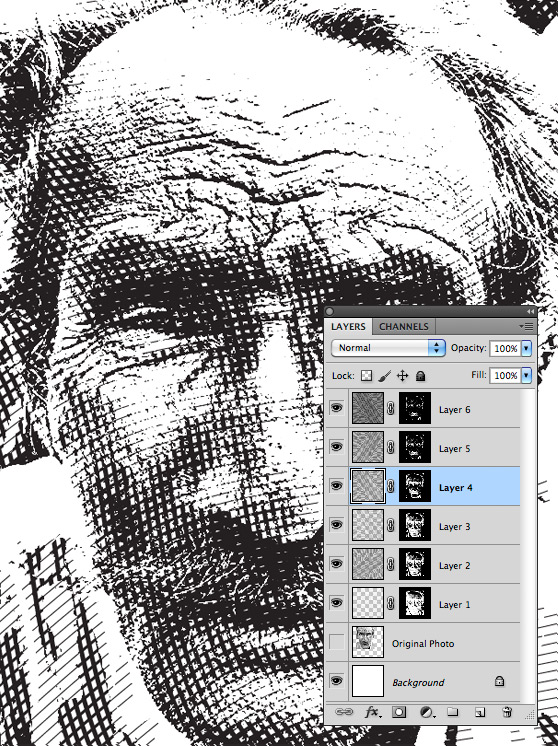Hide the Background layer eye icon
The height and width of the screenshot is (746, 558).
[x=336, y=681]
